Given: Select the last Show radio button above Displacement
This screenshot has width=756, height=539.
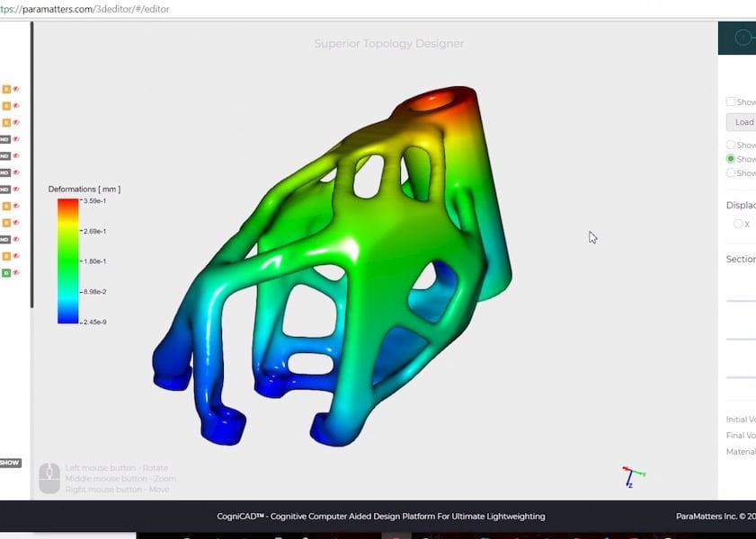Looking at the screenshot, I should coord(731,173).
